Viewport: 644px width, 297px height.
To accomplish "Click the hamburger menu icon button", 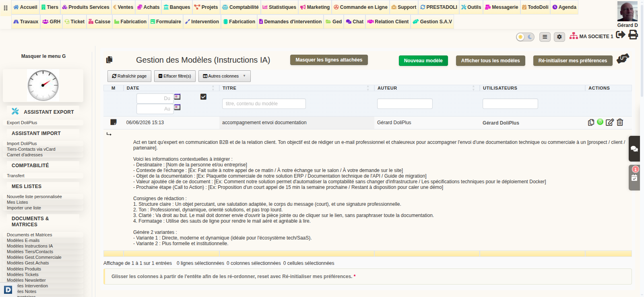I will 545,37.
